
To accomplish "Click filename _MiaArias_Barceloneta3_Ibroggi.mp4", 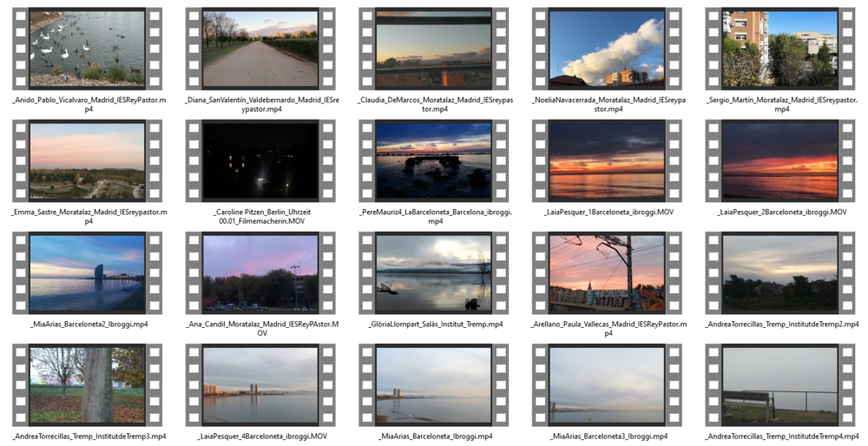I will (x=608, y=436).
